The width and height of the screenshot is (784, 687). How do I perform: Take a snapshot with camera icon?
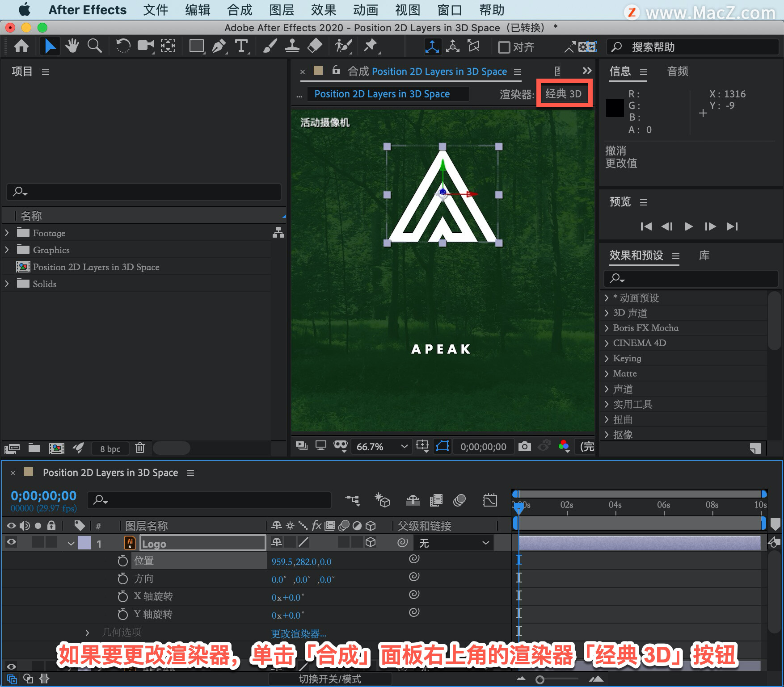click(525, 446)
